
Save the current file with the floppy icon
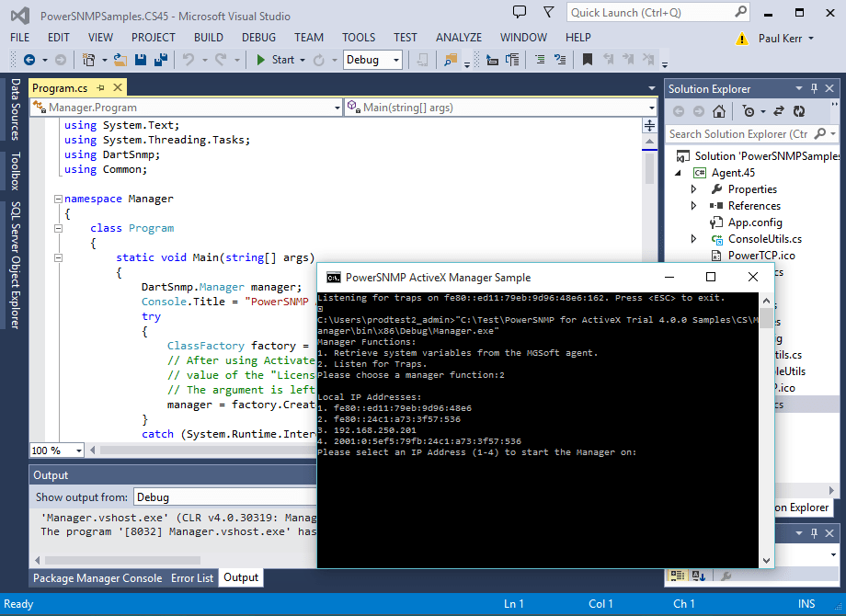pyautogui.click(x=141, y=60)
